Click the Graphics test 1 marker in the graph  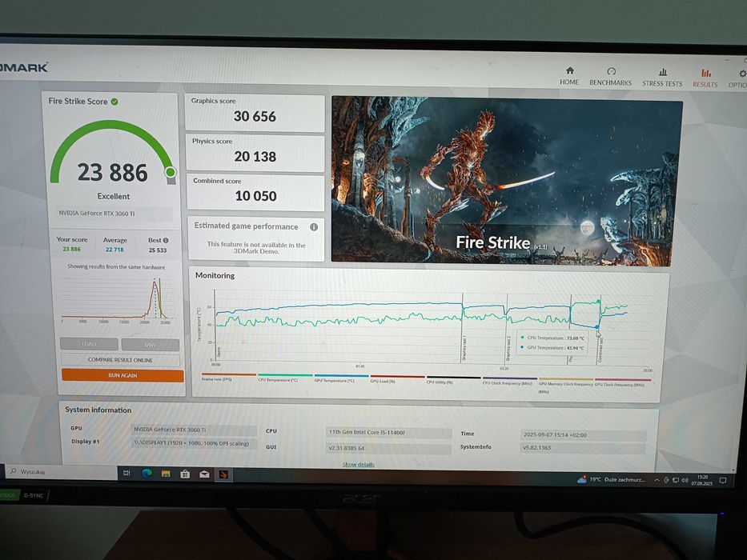click(464, 348)
